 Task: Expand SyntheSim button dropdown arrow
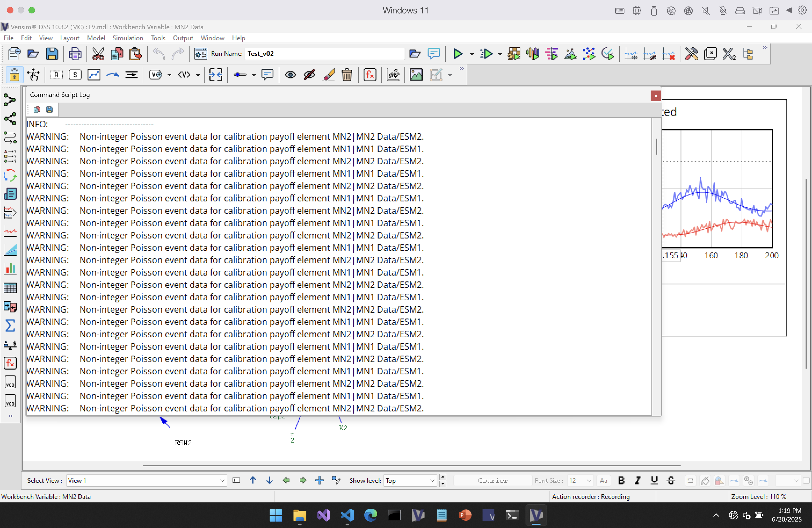(500, 54)
